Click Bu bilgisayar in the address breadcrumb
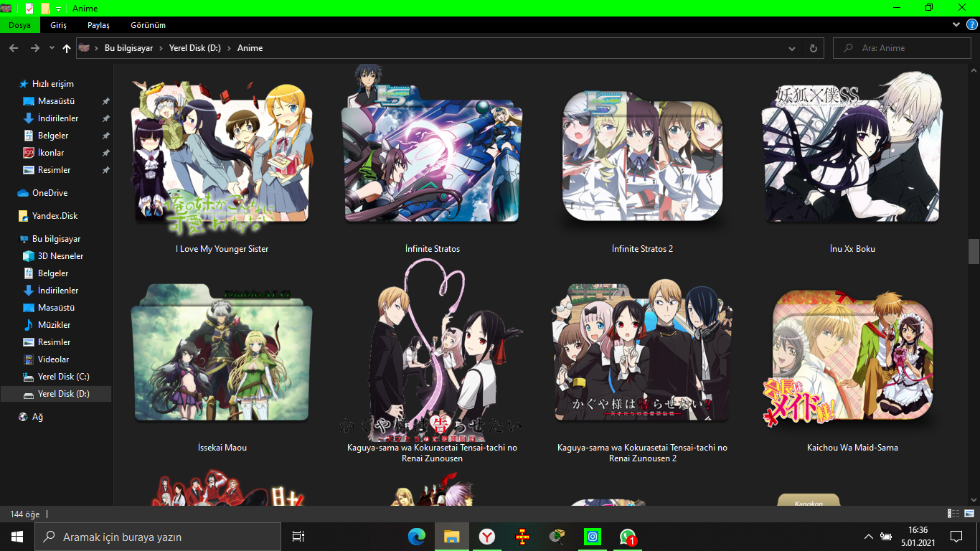The height and width of the screenshot is (551, 980). click(x=129, y=48)
